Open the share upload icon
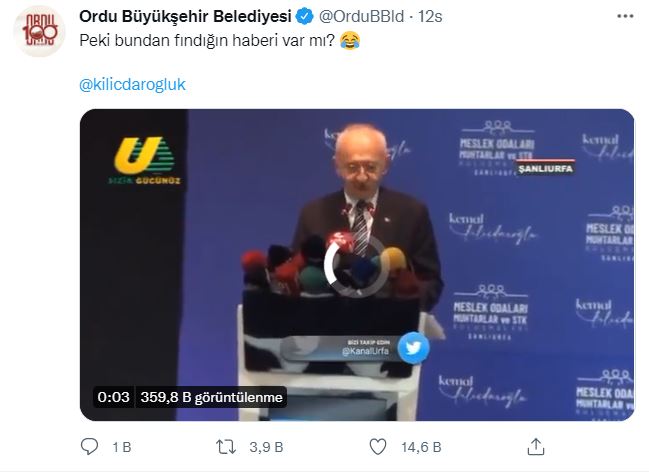 coord(536,446)
